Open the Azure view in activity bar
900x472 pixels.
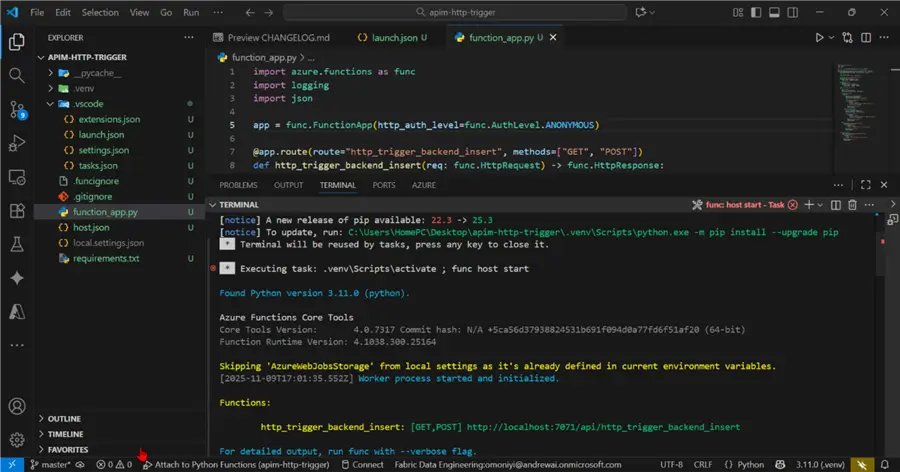click(x=17, y=312)
